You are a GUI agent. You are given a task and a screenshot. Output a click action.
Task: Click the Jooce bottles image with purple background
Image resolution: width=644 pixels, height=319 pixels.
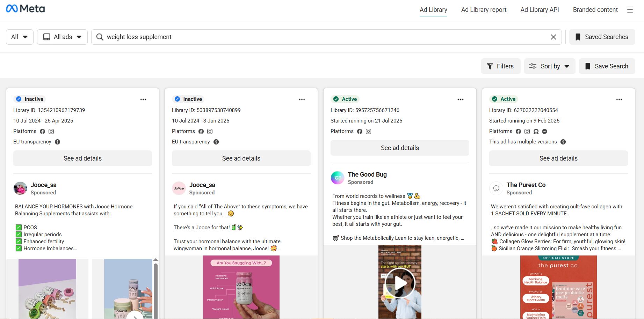click(47, 289)
